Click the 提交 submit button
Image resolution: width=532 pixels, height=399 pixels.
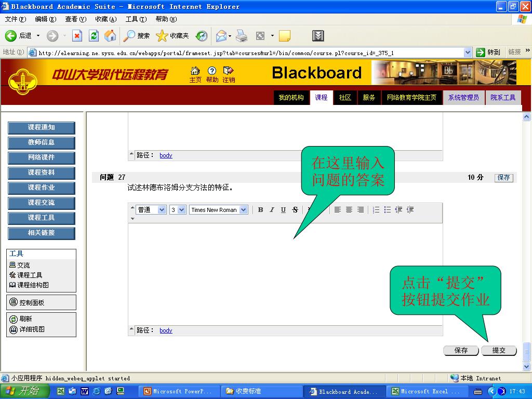coord(499,351)
